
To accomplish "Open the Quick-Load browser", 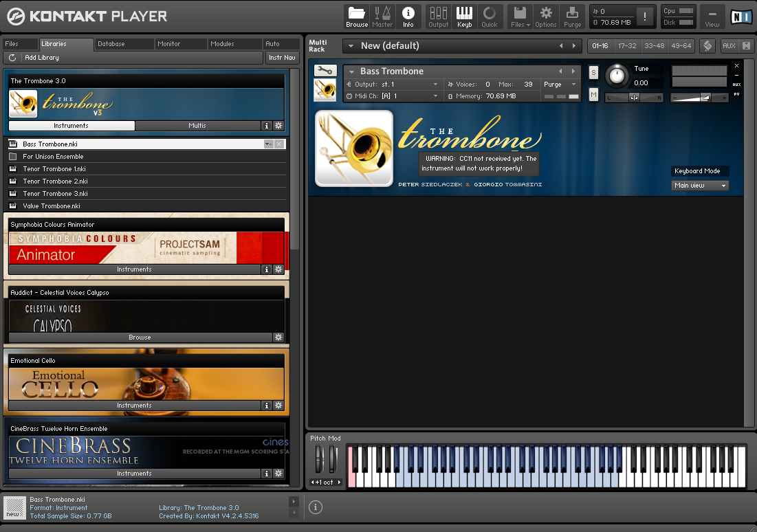I will click(490, 17).
